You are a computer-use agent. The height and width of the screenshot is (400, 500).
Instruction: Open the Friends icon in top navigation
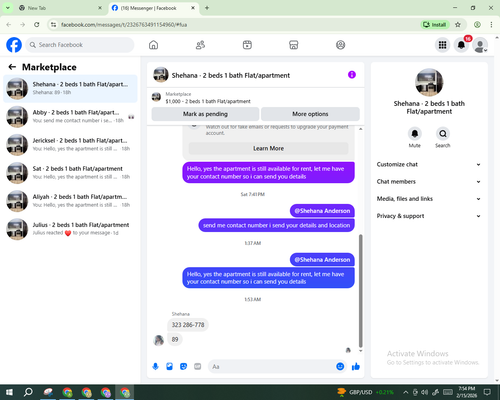pyautogui.click(x=200, y=45)
